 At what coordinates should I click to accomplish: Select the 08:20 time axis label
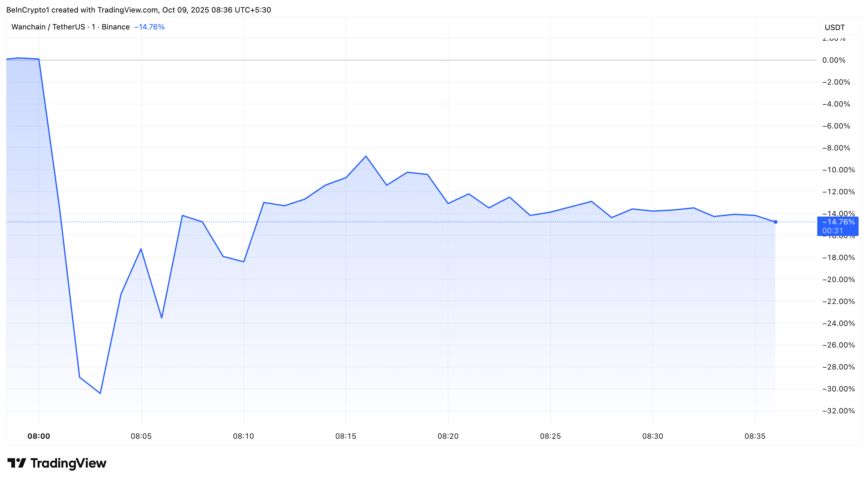pyautogui.click(x=448, y=436)
